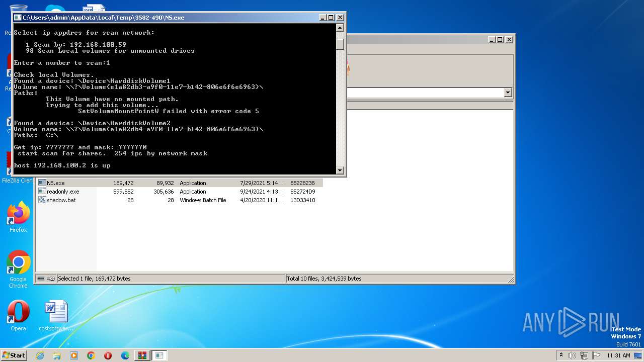This screenshot has width=644, height=362.
Task: Click WinRAR window resize grip
Action: (x=511, y=280)
